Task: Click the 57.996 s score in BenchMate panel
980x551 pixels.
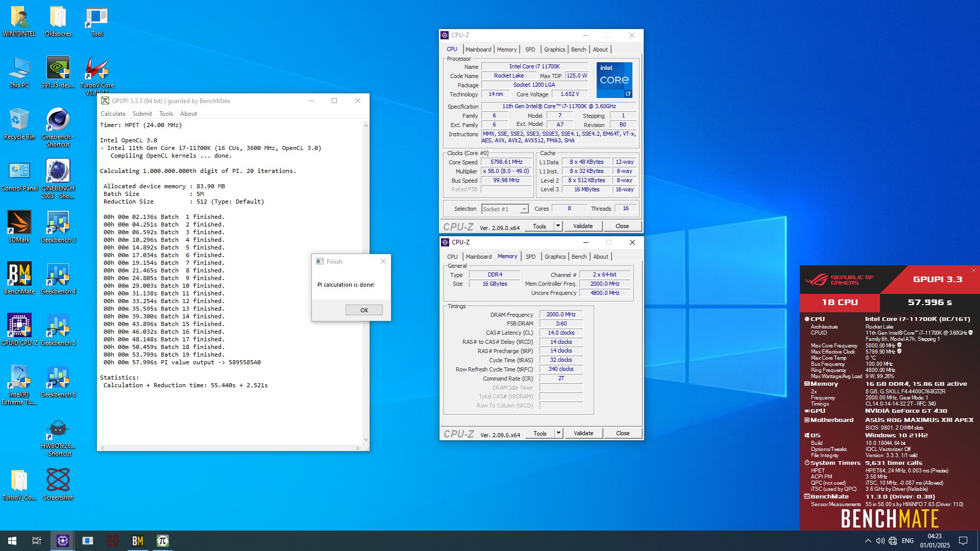Action: [x=929, y=302]
